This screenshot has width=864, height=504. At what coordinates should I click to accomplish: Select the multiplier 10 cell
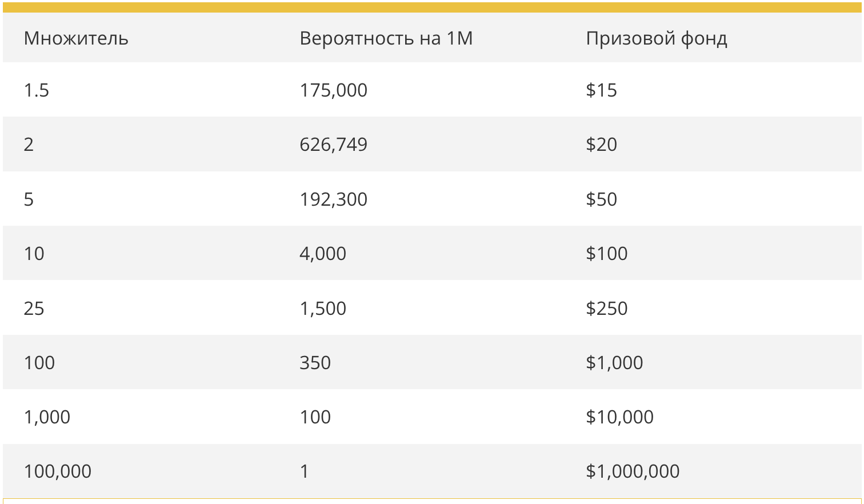[x=34, y=254]
